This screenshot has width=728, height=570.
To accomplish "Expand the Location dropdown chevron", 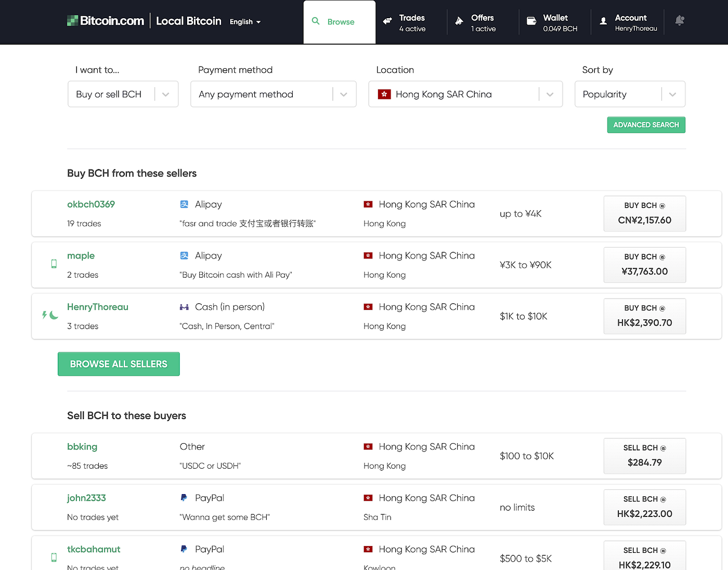I will click(550, 95).
